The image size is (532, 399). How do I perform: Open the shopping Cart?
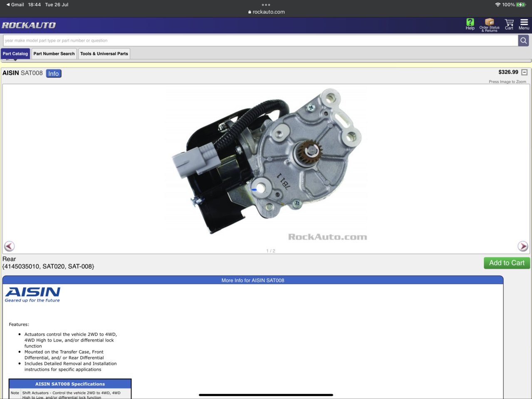[x=509, y=25]
